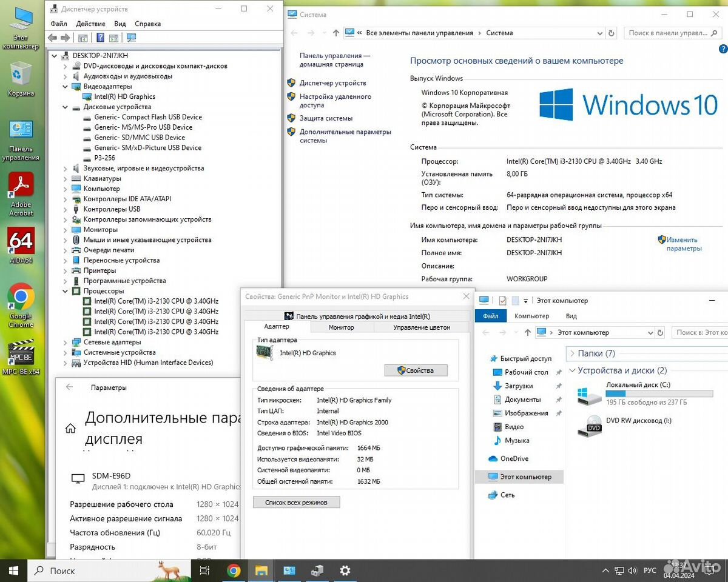728x582 pixels.
Task: Click File Explorer icon in taskbar
Action: point(261,570)
